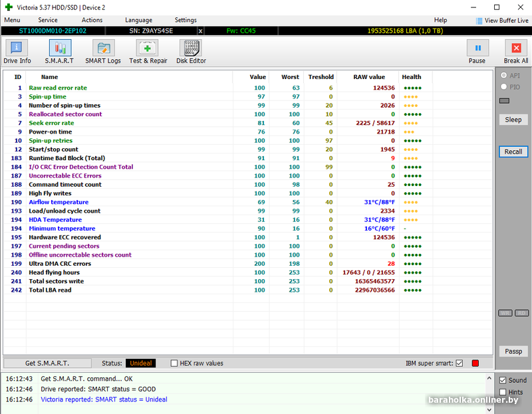Click the Value column header
The image size is (532, 414).
pyautogui.click(x=258, y=77)
